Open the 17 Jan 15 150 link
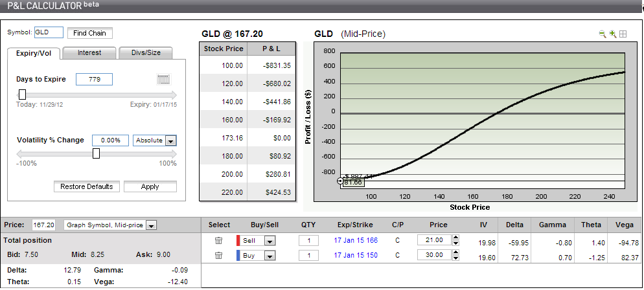Image resolution: width=644 pixels, height=290 pixels. [356, 255]
